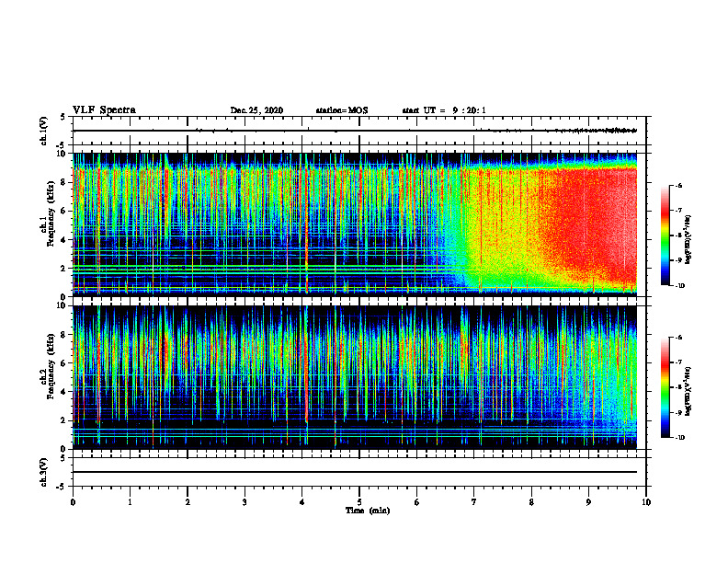
Task: Click the "Time (min)" x-axis label
Action: coord(368,511)
